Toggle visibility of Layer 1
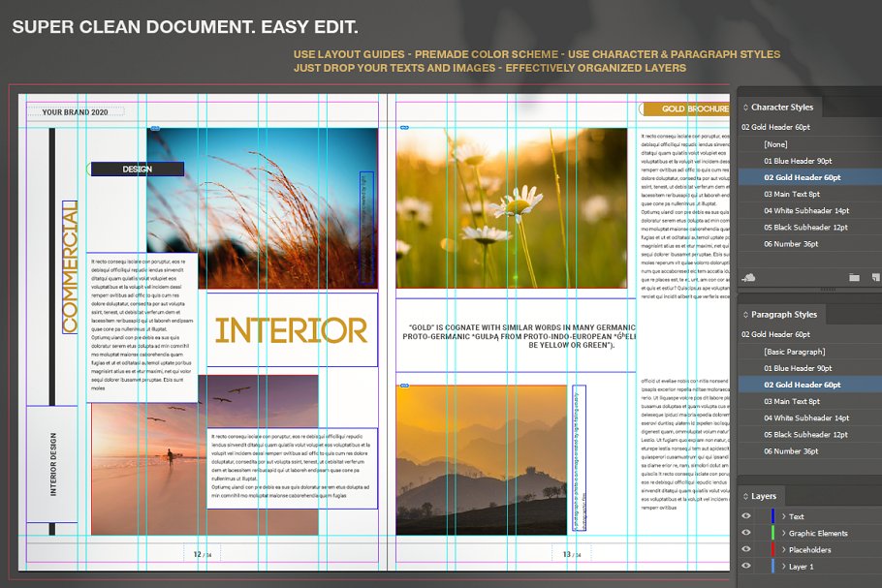This screenshot has width=882, height=588. (x=746, y=566)
